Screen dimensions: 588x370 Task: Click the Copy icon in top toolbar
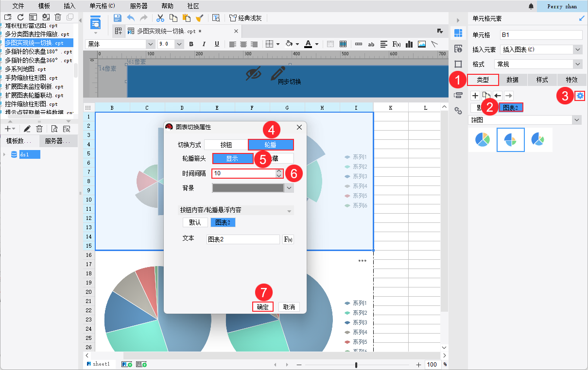173,18
